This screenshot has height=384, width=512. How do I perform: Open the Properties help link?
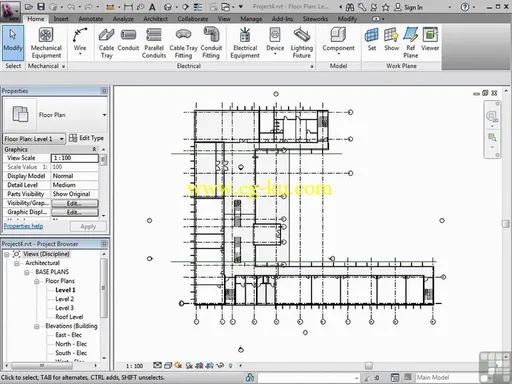[23, 226]
